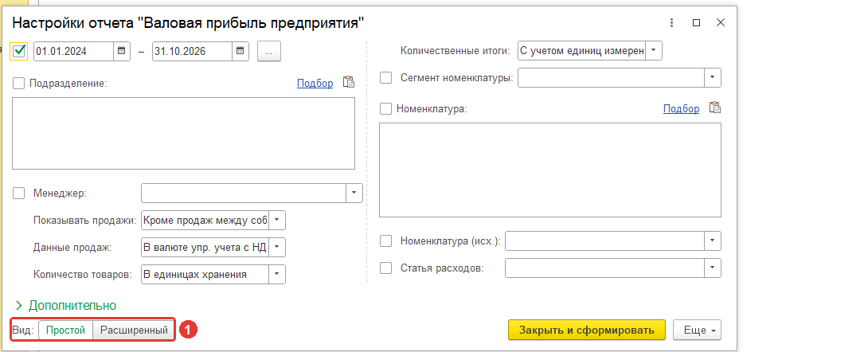This screenshot has height=352, width=868.
Task: Paste clipboard into Подразделение list
Action: coord(348,83)
